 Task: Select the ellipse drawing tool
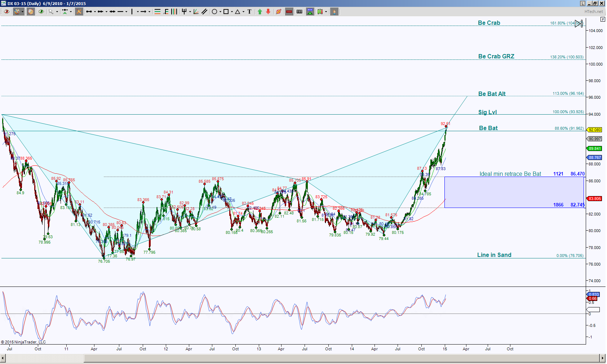(x=214, y=12)
